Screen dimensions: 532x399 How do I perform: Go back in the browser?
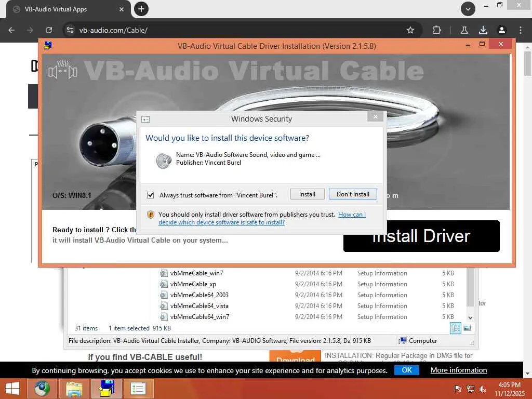click(11, 30)
